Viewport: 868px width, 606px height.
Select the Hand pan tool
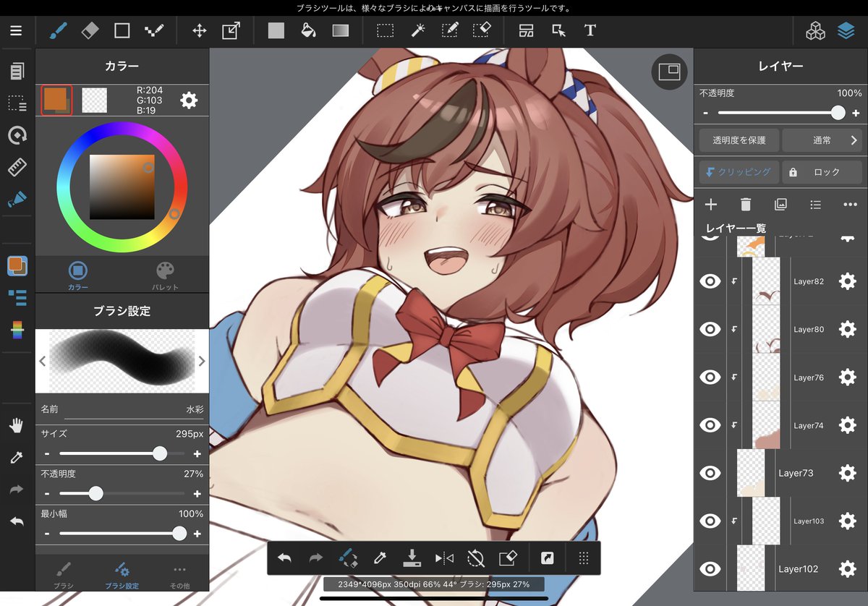pos(17,426)
